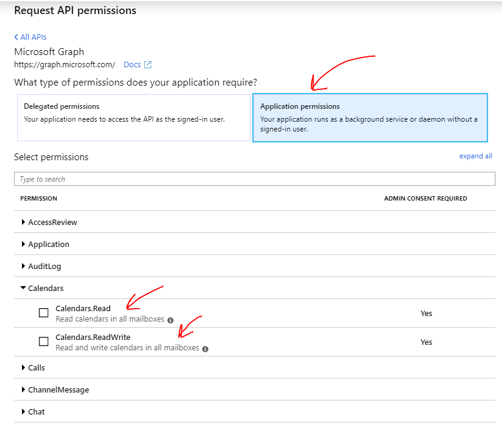This screenshot has width=504, height=428.
Task: Click the Calendars.Read permission name
Action: (x=83, y=308)
